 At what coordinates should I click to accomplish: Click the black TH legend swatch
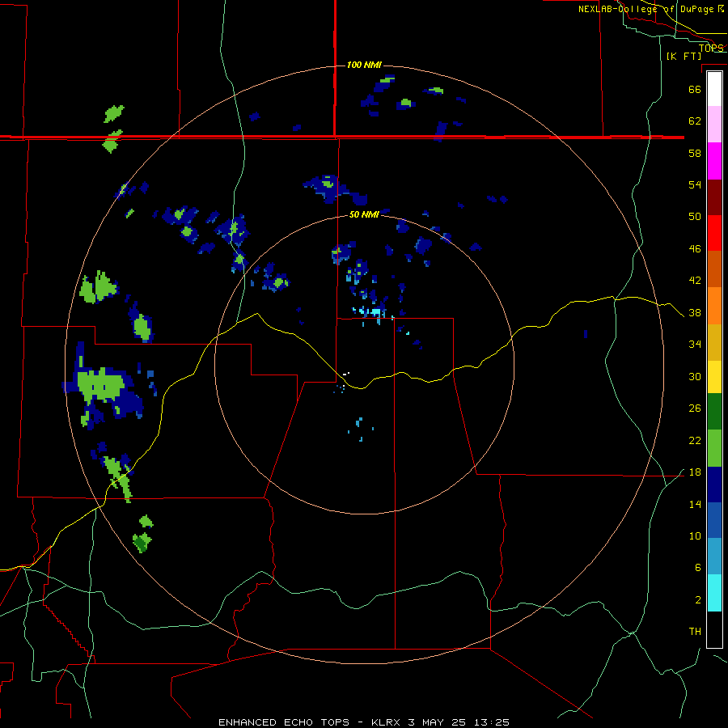pos(714,629)
